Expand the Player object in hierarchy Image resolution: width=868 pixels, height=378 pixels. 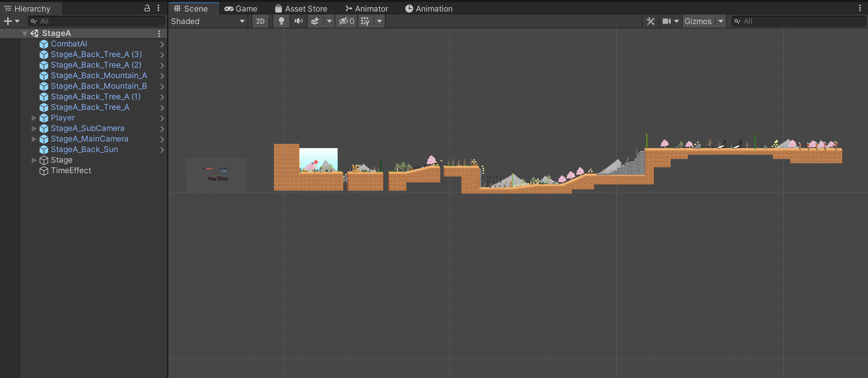[x=34, y=118]
